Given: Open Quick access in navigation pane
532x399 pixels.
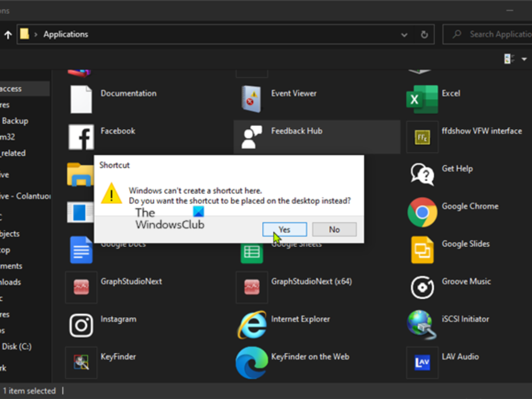Looking at the screenshot, I should coord(24,89).
